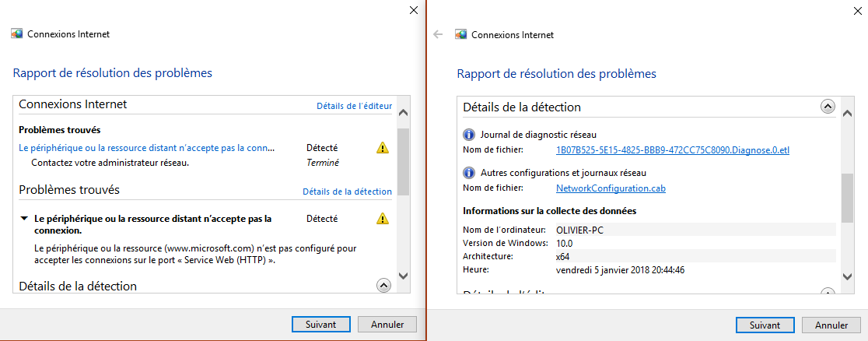The width and height of the screenshot is (868, 341).
Task: Collapse Détails de la détection in the right window
Action: coord(827,107)
